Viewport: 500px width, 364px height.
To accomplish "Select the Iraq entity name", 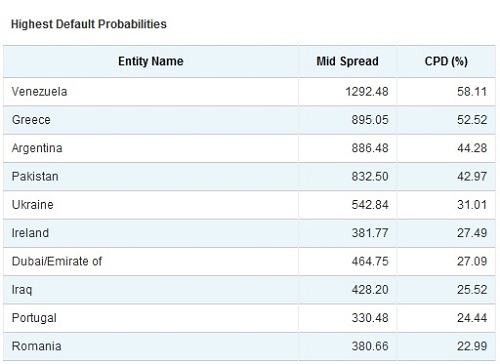I will [22, 290].
